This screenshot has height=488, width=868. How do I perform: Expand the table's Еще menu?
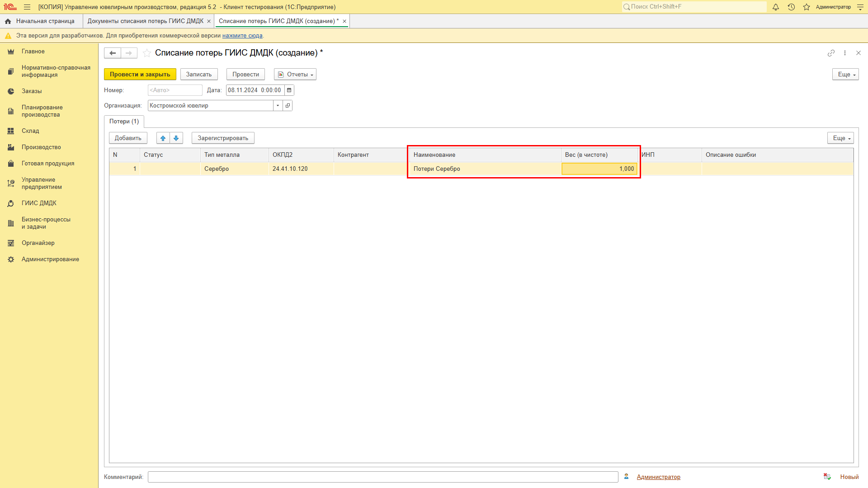click(840, 138)
